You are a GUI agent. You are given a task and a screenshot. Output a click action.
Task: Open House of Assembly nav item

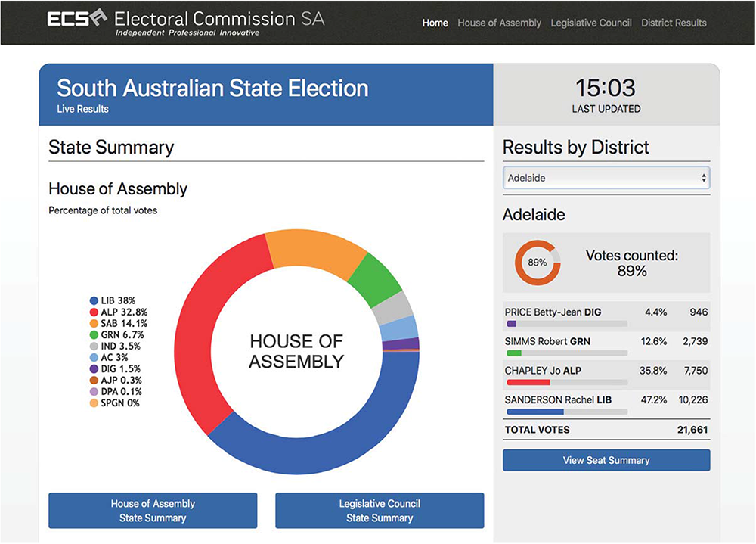coord(499,23)
